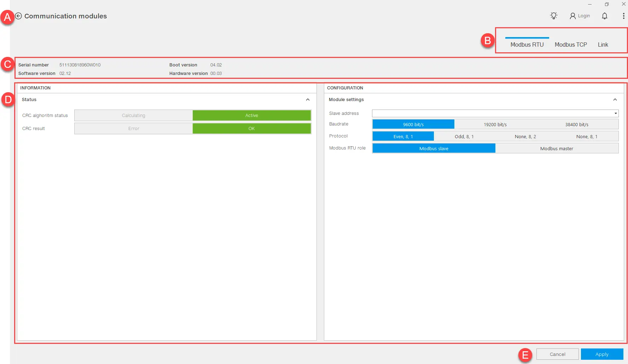The width and height of the screenshot is (628, 364).
Task: Click the back arrow beside Communication modules
Action: click(x=19, y=16)
